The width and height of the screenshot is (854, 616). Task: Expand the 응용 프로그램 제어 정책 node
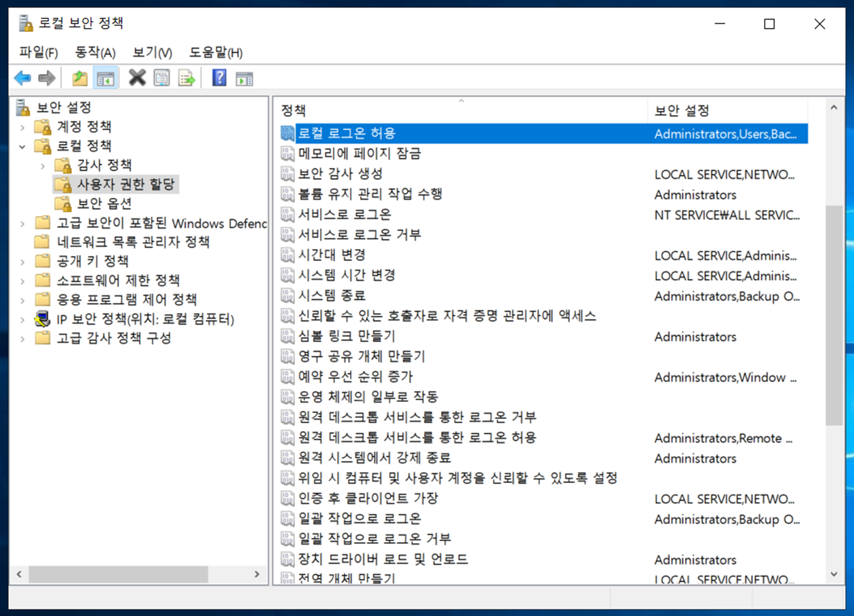pos(22,300)
